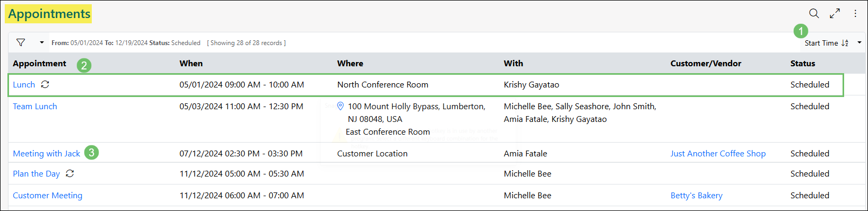This screenshot has width=868, height=211.
Task: Click the funnel filter icon
Action: (x=21, y=42)
